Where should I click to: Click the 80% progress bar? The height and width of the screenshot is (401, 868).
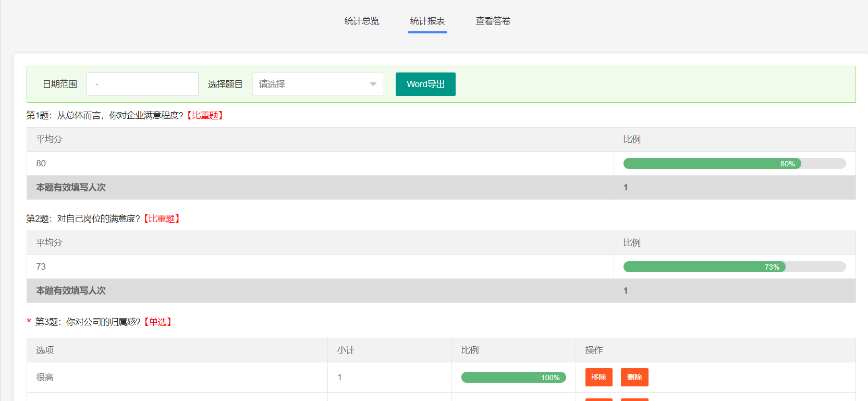tap(734, 164)
